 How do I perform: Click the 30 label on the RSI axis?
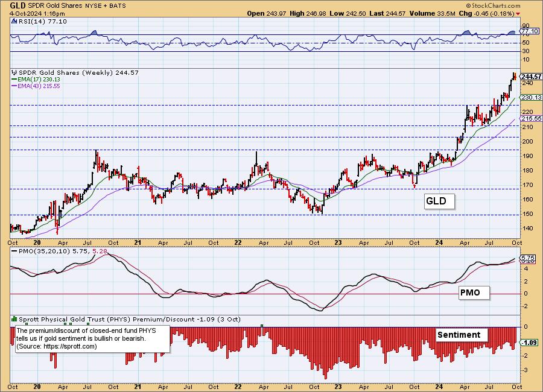[x=526, y=51]
